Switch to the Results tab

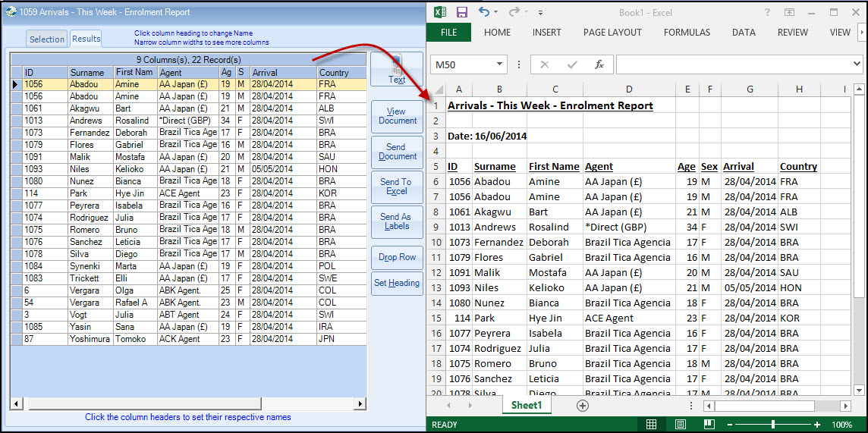pyautogui.click(x=86, y=38)
